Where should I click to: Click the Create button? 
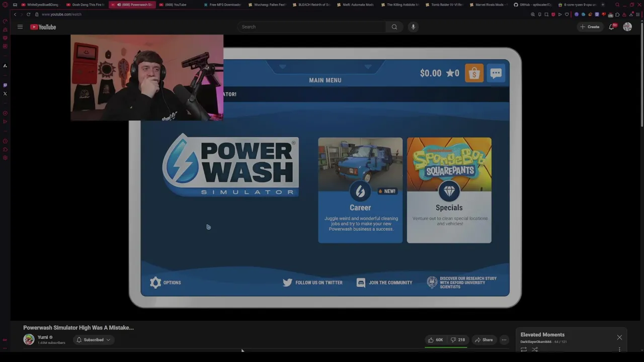pos(590,27)
